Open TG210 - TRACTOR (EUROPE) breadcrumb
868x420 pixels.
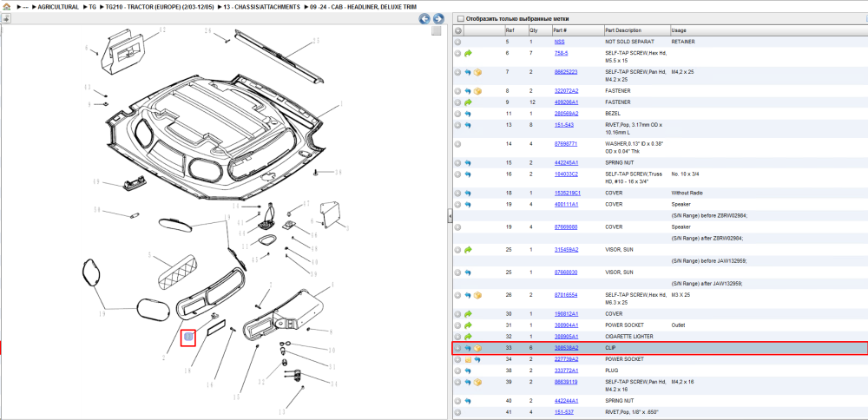(160, 7)
